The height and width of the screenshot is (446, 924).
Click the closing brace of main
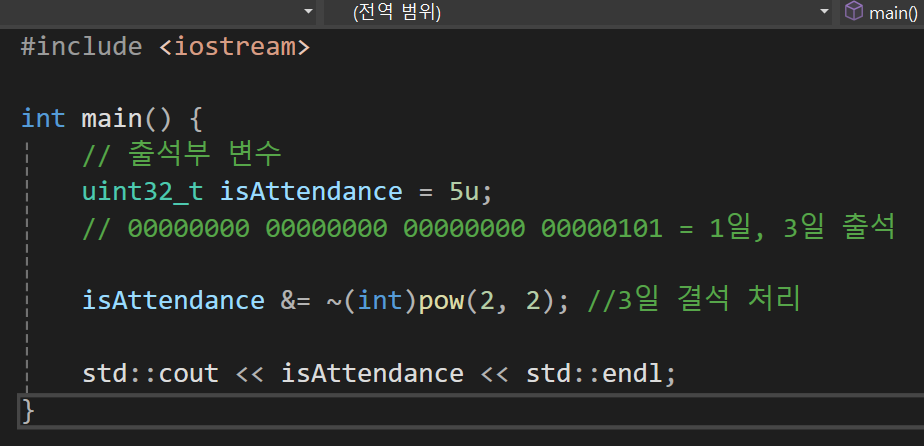tap(28, 411)
